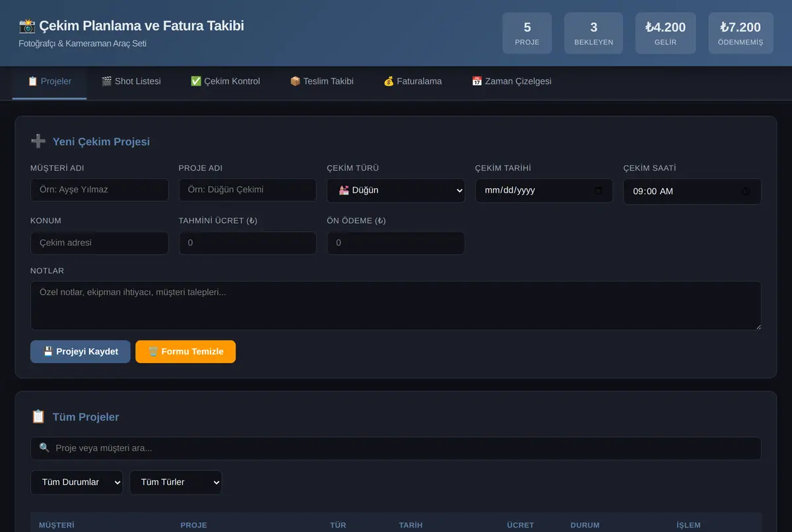Switch to the Faturalama tab
The image size is (792, 532).
coord(412,82)
